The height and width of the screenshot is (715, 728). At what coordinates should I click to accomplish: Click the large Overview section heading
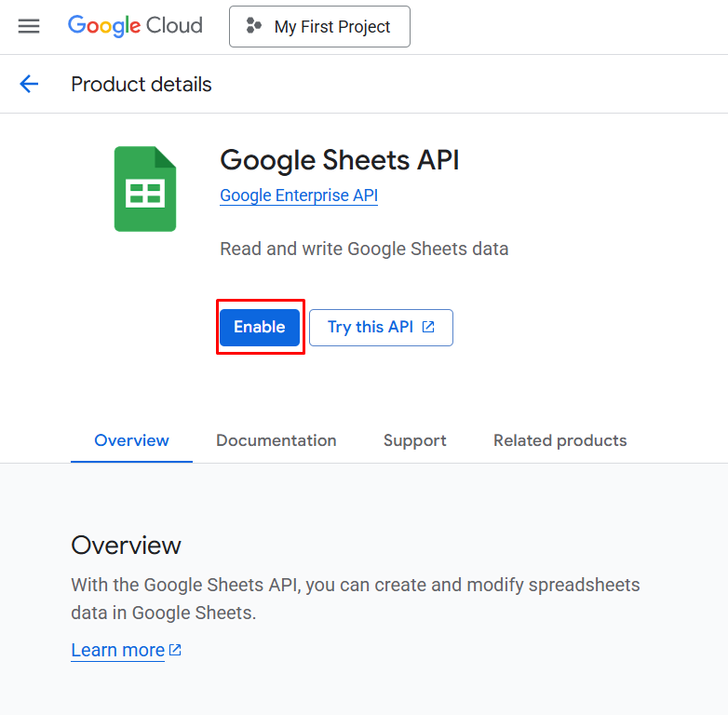pyautogui.click(x=126, y=545)
